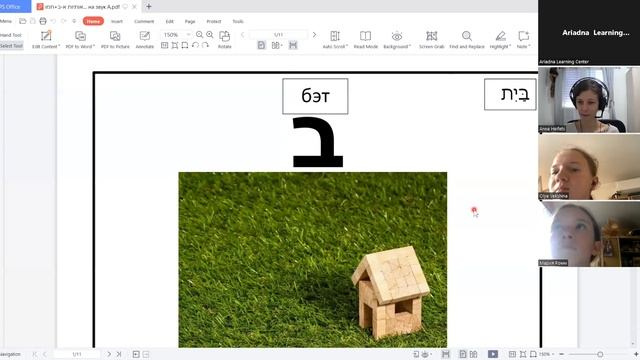The height and width of the screenshot is (360, 640).
Task: Jump to last page in status bar
Action: click(119, 354)
